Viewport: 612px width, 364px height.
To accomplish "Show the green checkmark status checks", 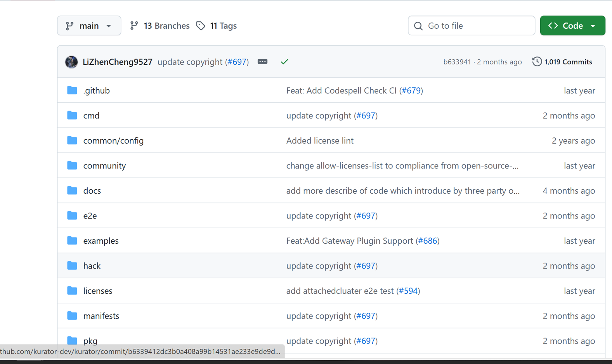I will click(284, 62).
